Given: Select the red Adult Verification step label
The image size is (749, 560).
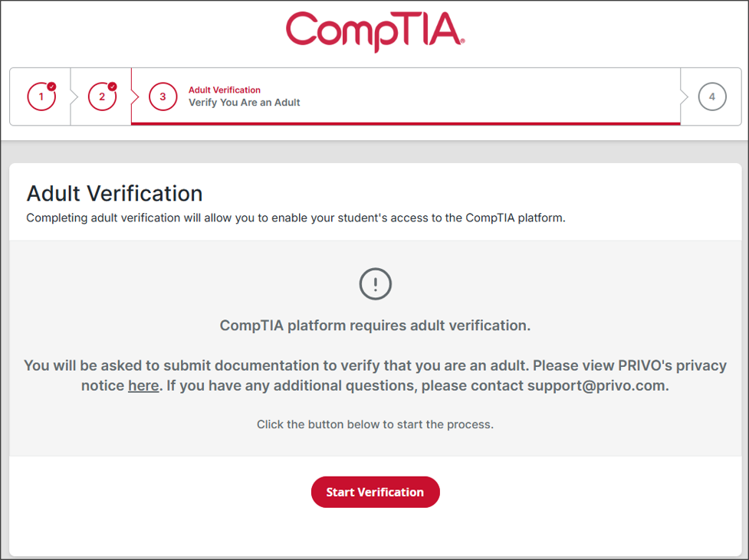Looking at the screenshot, I should (225, 90).
